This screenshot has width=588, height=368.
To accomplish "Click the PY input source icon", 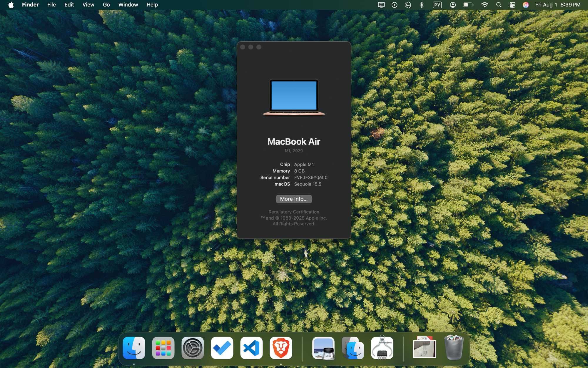I will (x=437, y=5).
